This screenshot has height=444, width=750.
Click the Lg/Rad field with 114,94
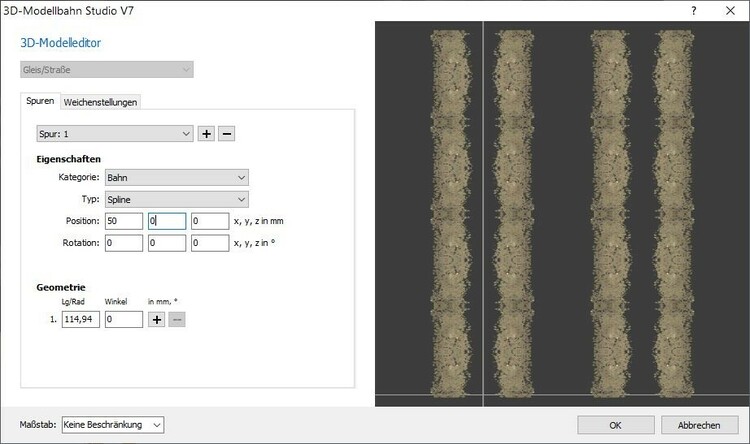(81, 320)
